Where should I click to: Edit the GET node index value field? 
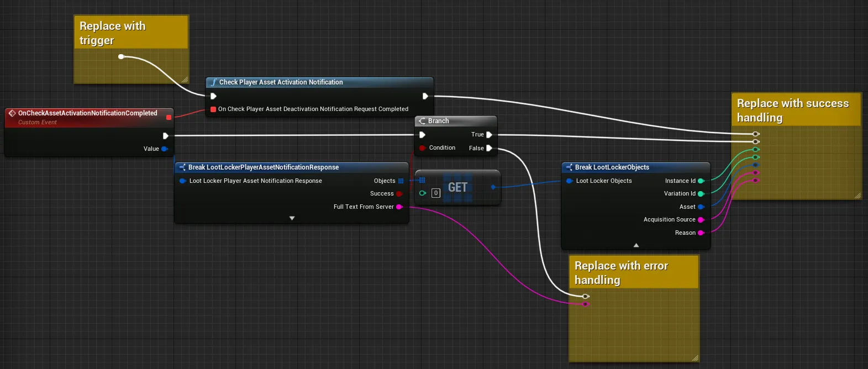[436, 193]
